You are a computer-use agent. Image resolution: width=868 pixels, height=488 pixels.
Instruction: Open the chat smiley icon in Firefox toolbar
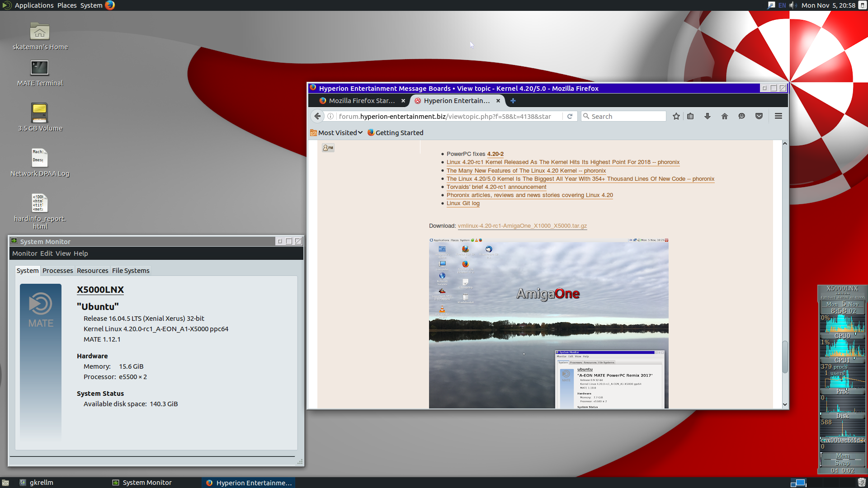coord(742,116)
